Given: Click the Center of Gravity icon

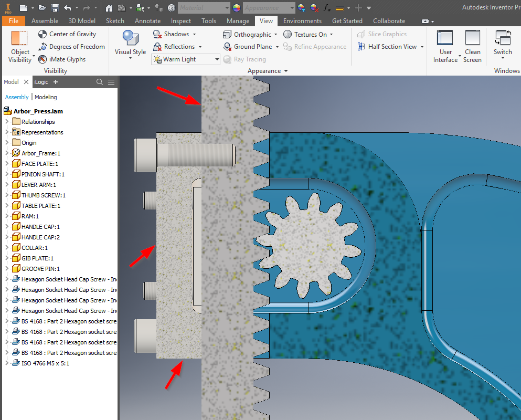Looking at the screenshot, I should click(41, 34).
